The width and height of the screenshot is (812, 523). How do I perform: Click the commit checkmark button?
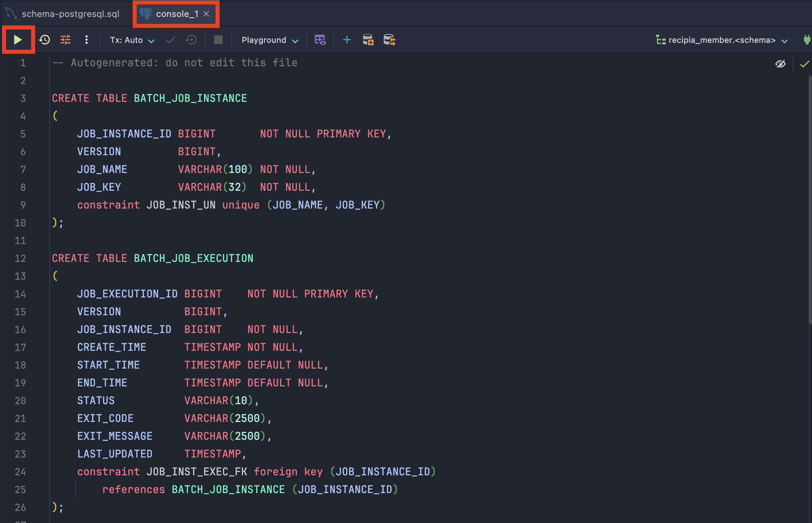[171, 40]
